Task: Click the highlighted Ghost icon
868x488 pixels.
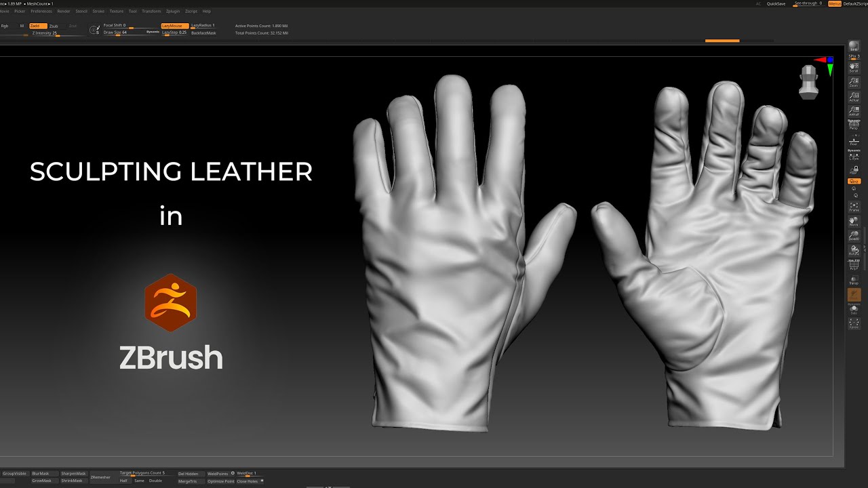Action: coord(854,295)
